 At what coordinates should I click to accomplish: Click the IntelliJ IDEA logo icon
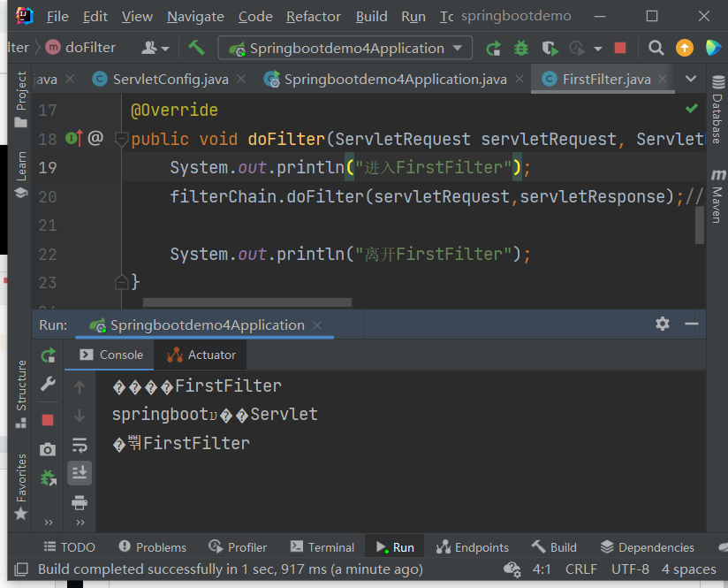click(25, 16)
